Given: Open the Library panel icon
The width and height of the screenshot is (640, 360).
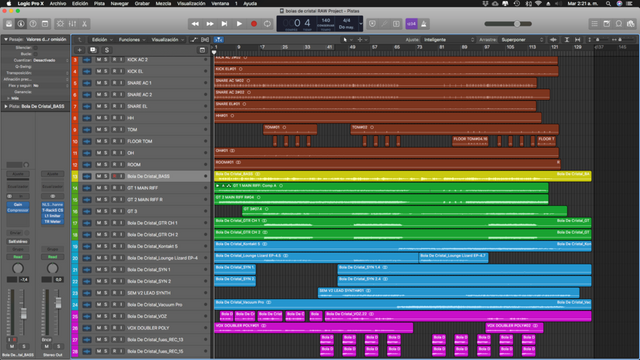Looking at the screenshot, I should (9, 24).
